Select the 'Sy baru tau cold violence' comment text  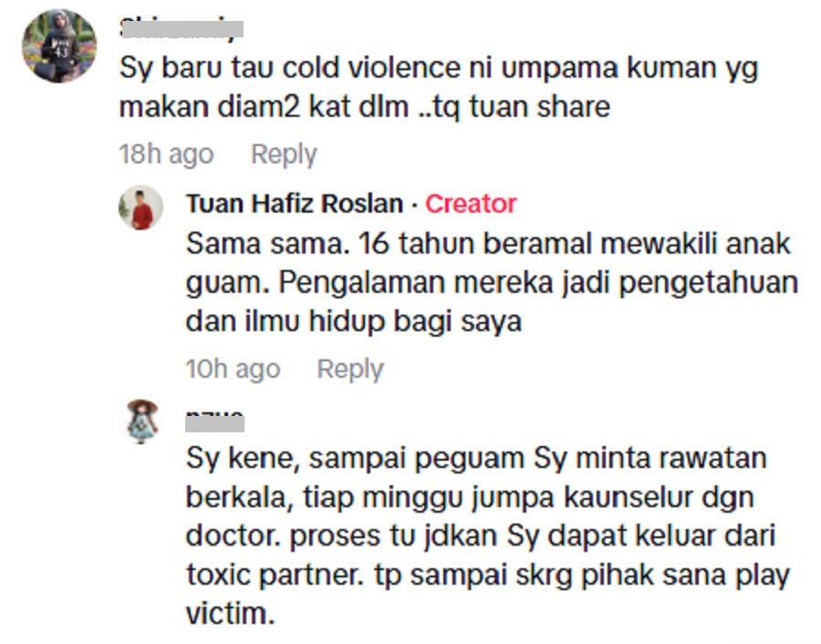439,88
